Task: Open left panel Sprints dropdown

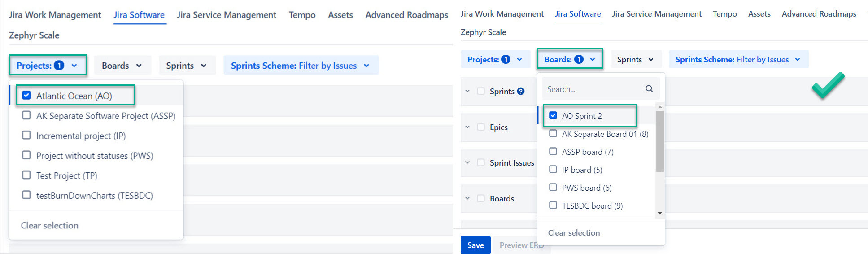Action: pyautogui.click(x=187, y=66)
